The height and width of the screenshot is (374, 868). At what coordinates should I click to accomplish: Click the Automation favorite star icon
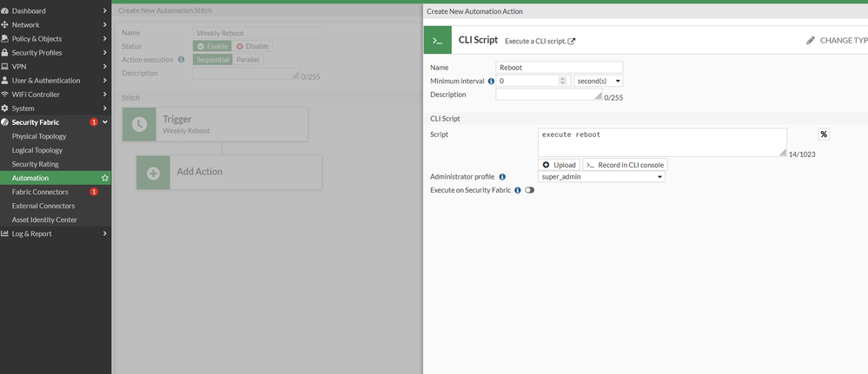tap(104, 178)
